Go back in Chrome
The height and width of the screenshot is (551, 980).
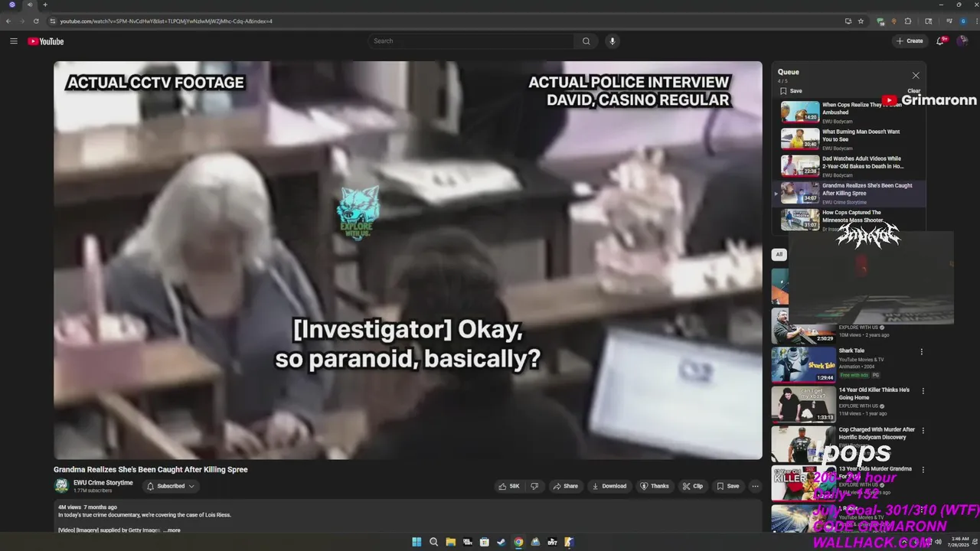click(x=8, y=21)
